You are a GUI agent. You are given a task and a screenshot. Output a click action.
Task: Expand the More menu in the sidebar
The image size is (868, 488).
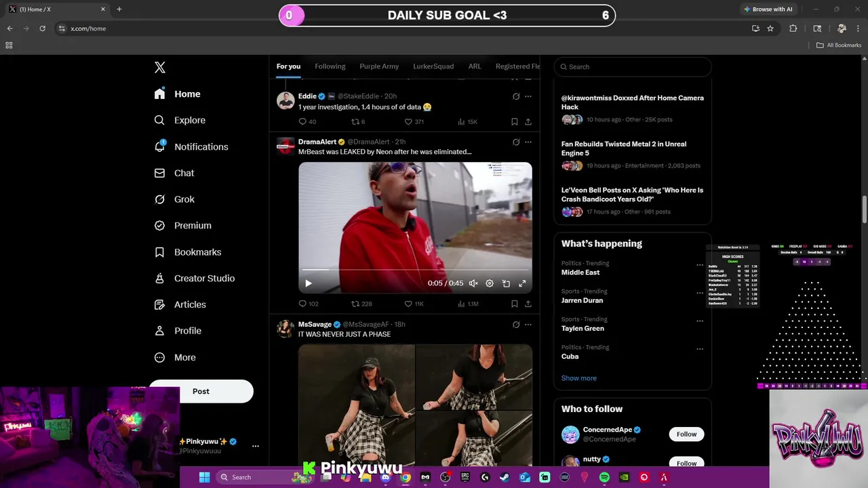point(175,357)
